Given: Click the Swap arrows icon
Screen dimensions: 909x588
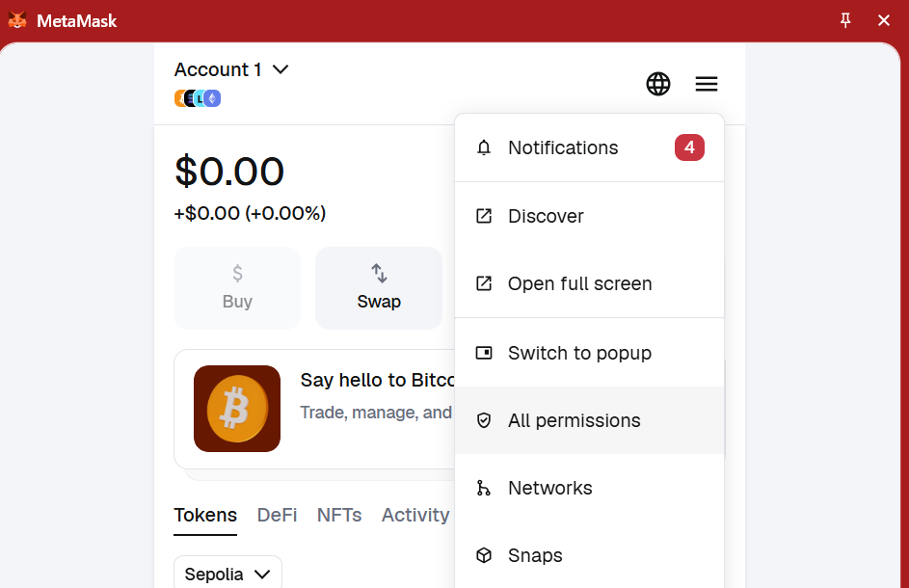Looking at the screenshot, I should (x=379, y=273).
